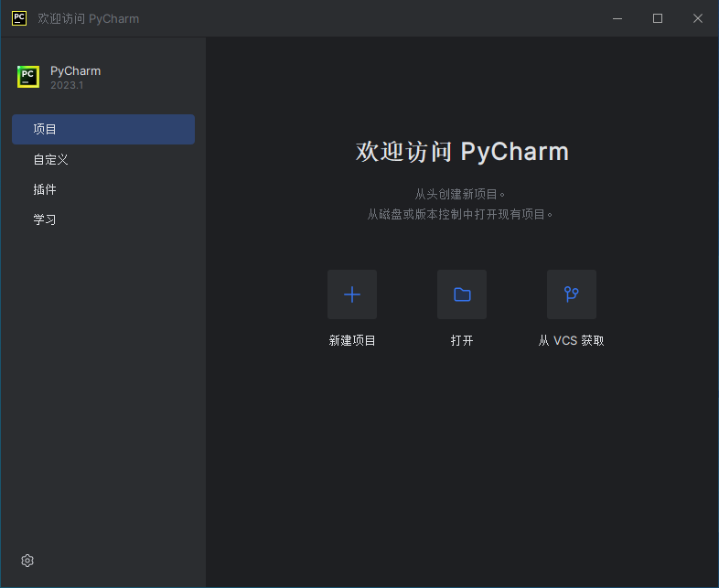
Task: Go to the 学习 tab
Action: pyautogui.click(x=103, y=220)
